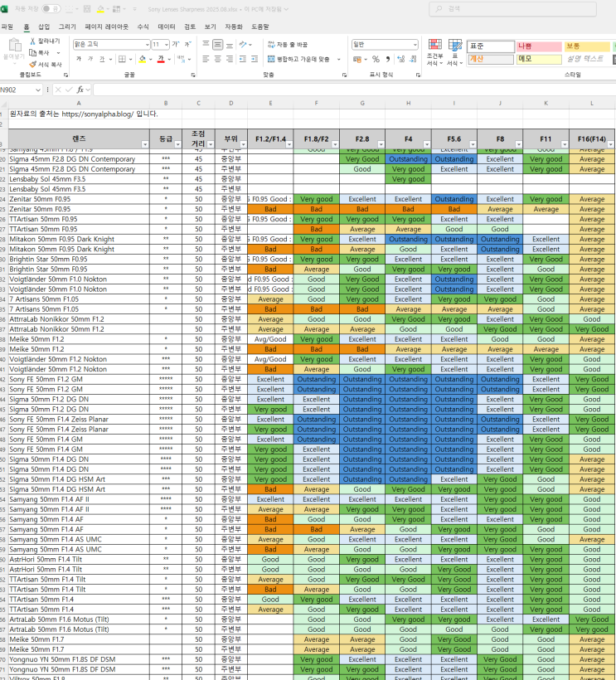Decrease font size with the smaller 가 icon

pyautogui.click(x=187, y=44)
